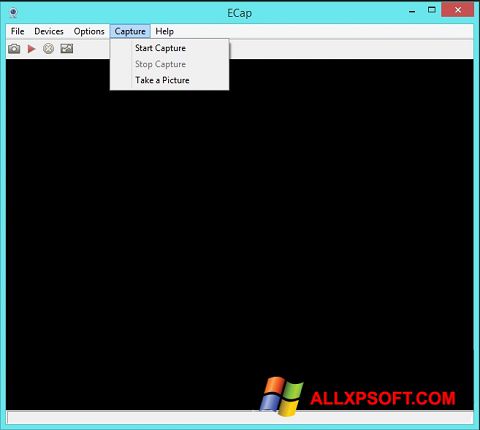Screen dimensions: 480x430
Task: Click the black video preview area
Action: [239, 233]
